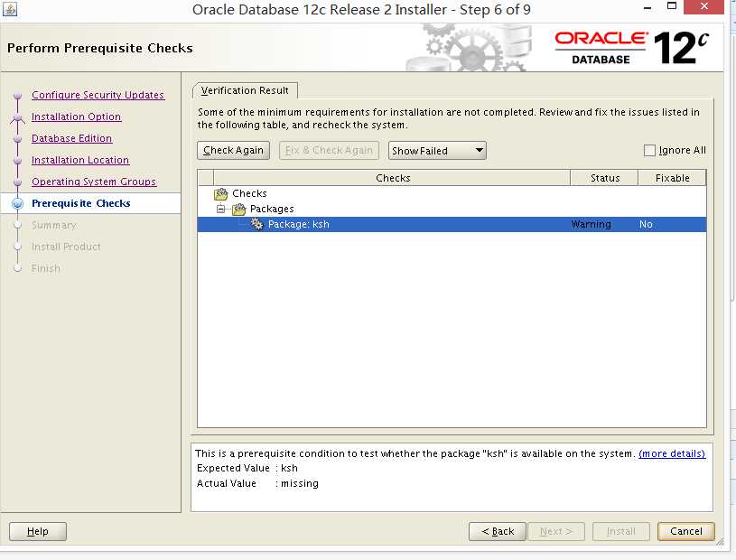Click the Installation Option step marker icon
The image size is (736, 560).
point(18,117)
